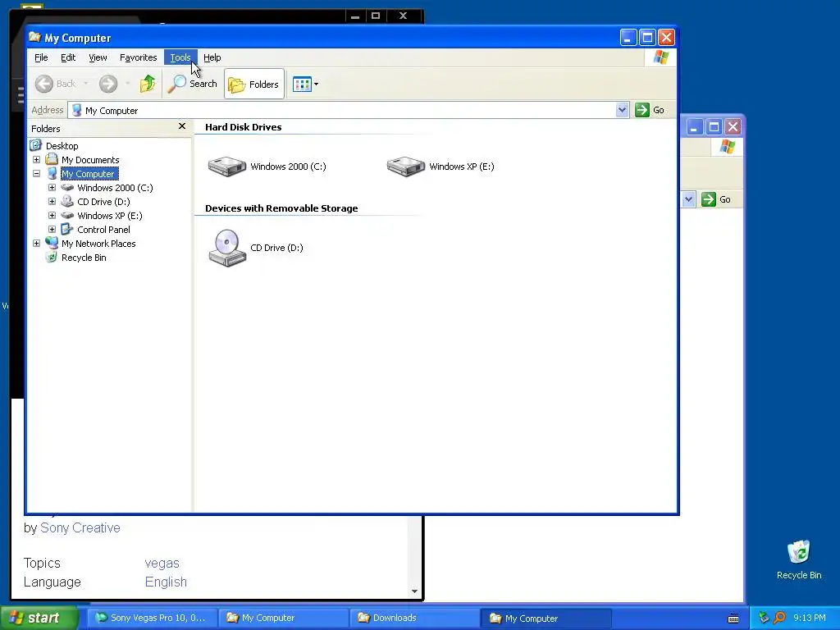The image size is (840, 630).
Task: Click the system clock showing 9:13 PM
Action: click(810, 618)
